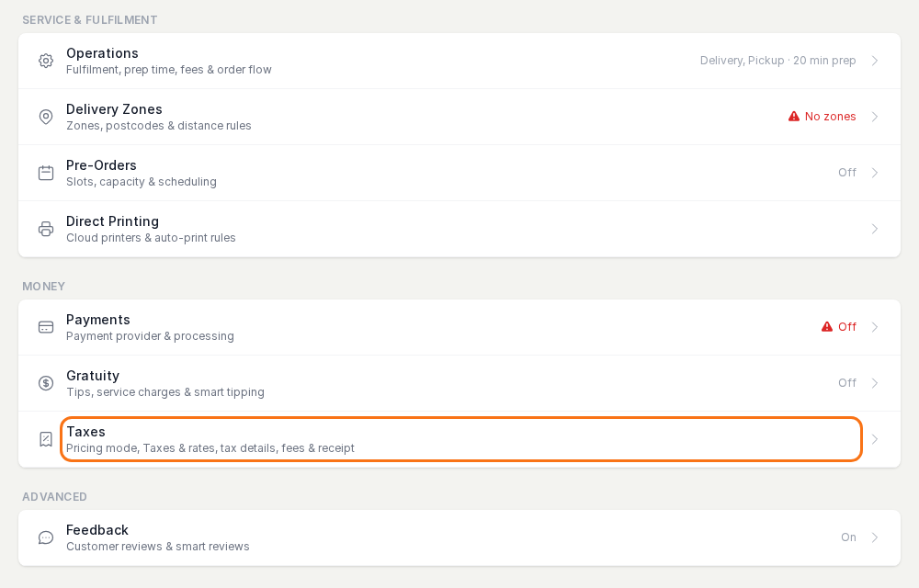Click the red warning icon beside No zones
The width and height of the screenshot is (919, 588).
click(x=794, y=117)
